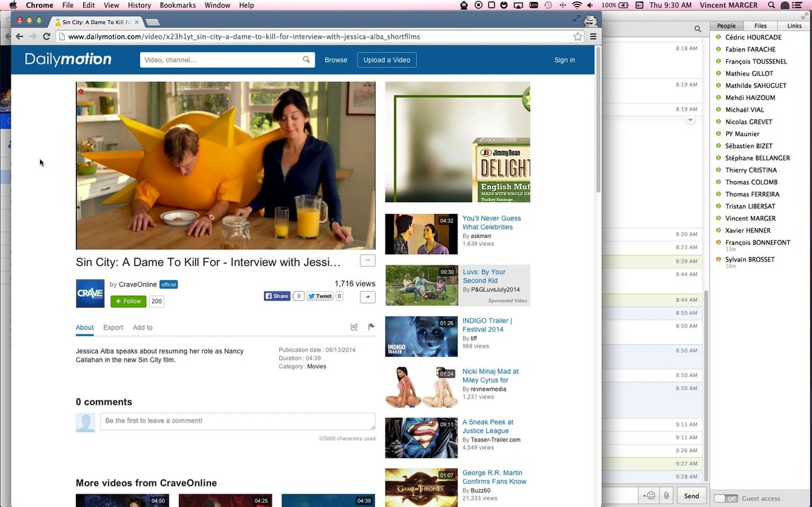Select contact Mathilde SAHUGUET
812x507 pixels.
coord(756,85)
